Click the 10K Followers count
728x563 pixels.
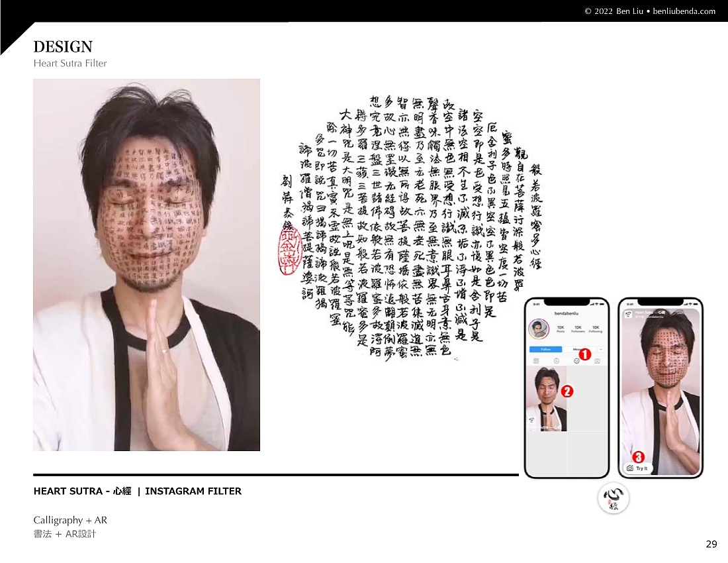click(x=577, y=327)
